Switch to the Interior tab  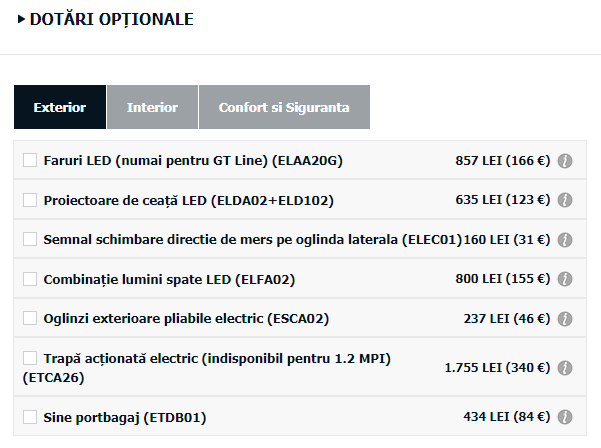pyautogui.click(x=153, y=107)
